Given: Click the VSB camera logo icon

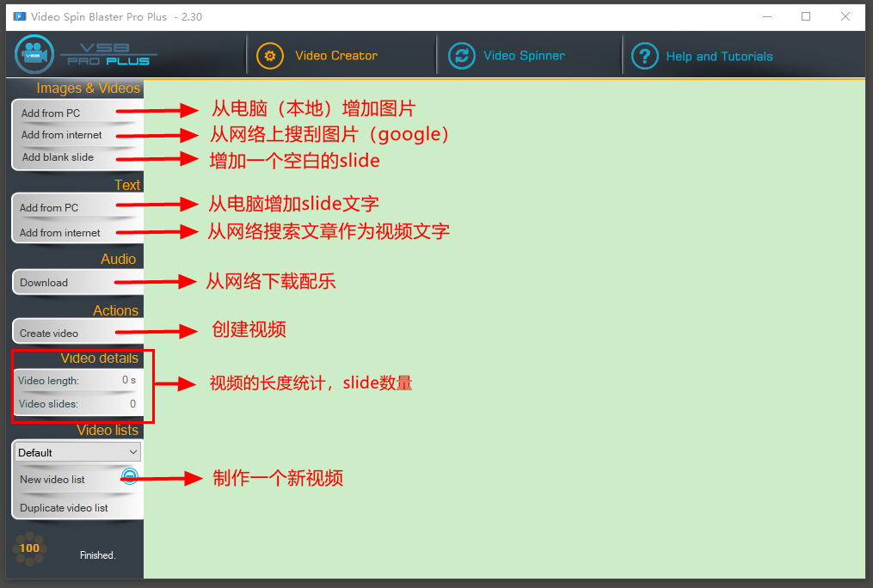Looking at the screenshot, I should tap(34, 54).
